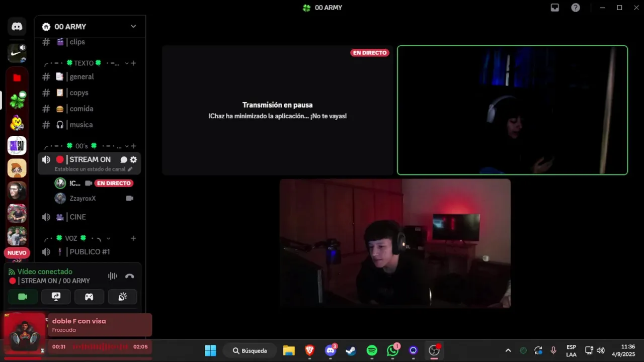
Task: Show hidden system tray icons chevron
Action: [x=508, y=350]
